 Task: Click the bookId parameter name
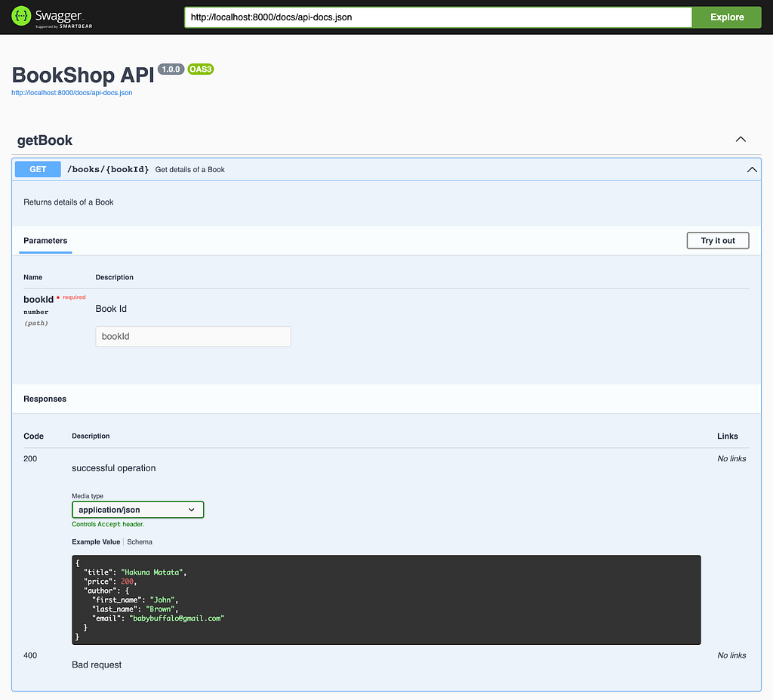[38, 300]
